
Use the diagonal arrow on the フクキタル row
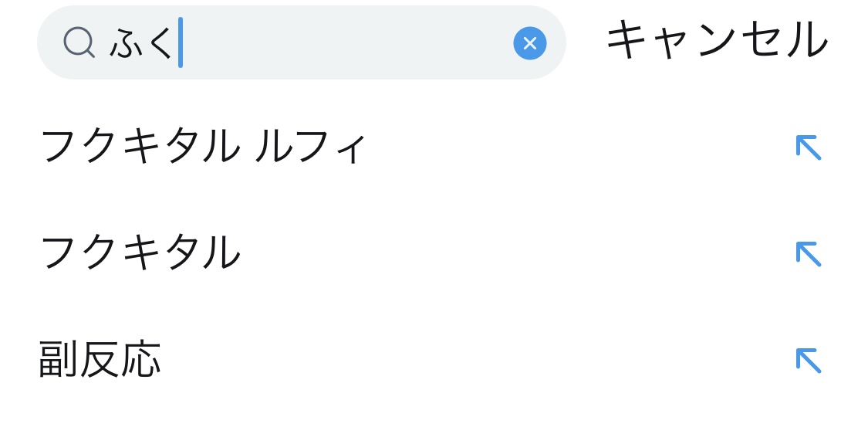tap(808, 254)
